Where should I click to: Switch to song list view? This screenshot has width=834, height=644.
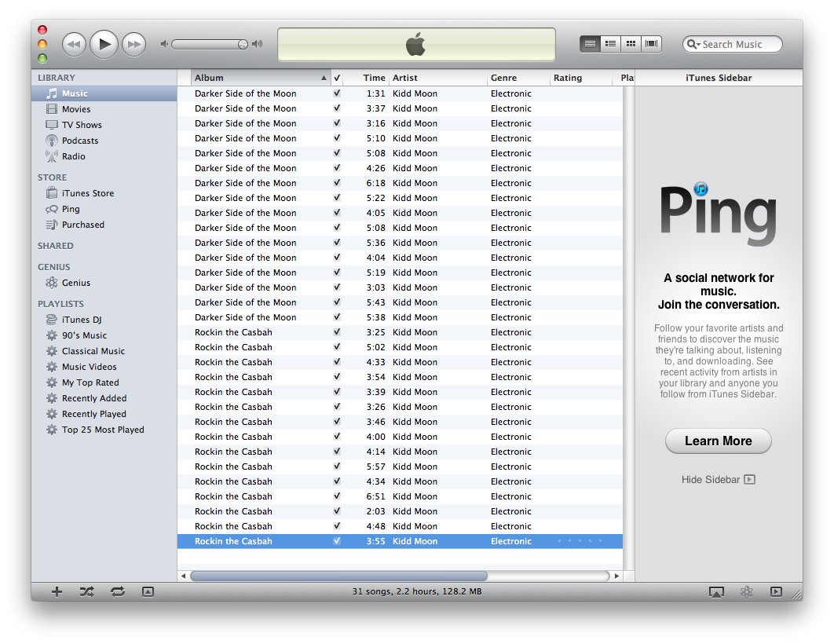(x=590, y=44)
